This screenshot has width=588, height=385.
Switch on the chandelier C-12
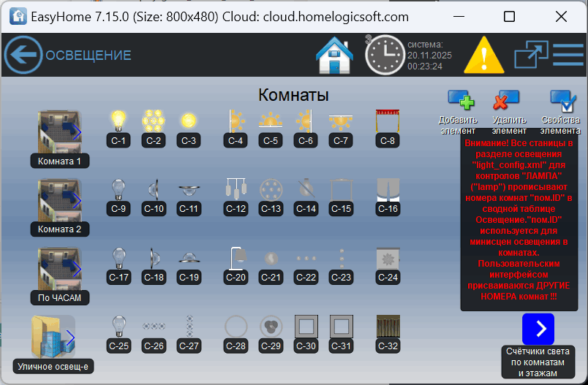point(236,190)
